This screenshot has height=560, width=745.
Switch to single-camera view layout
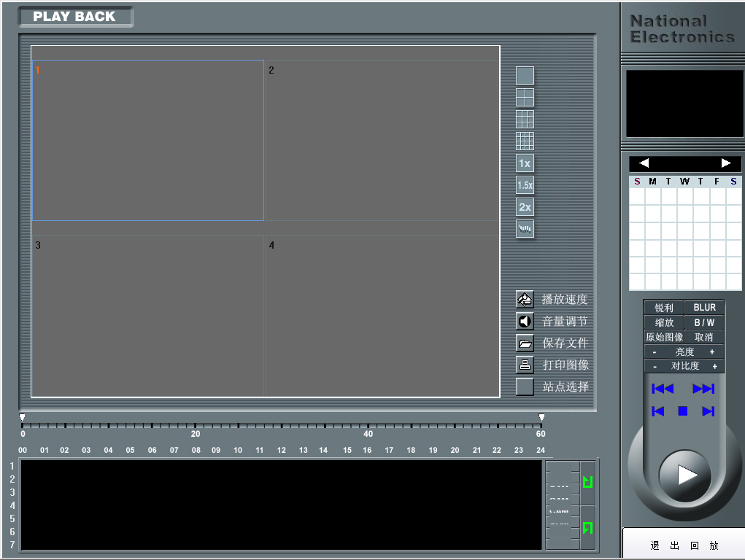pyautogui.click(x=525, y=76)
